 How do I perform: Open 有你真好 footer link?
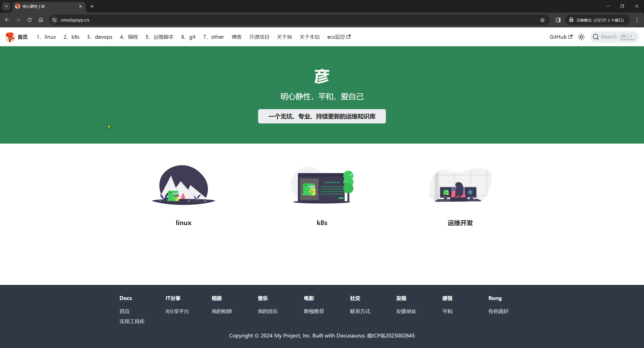click(499, 311)
